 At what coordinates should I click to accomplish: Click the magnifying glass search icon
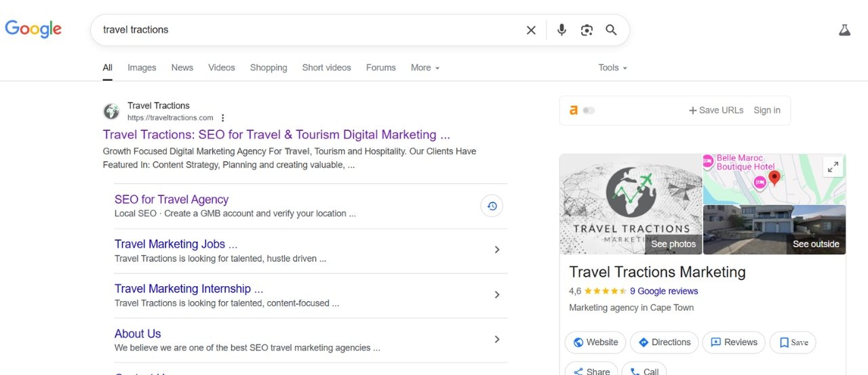611,30
